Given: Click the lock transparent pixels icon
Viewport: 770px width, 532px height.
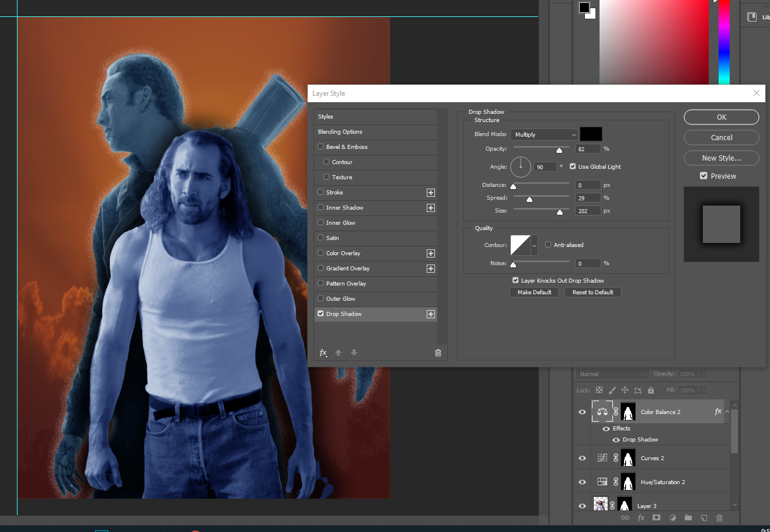Looking at the screenshot, I should click(x=599, y=390).
